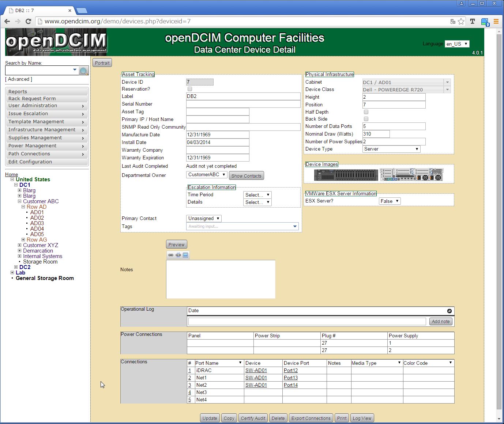
Task: Enable the Reservation? checkbox
Action: click(190, 89)
